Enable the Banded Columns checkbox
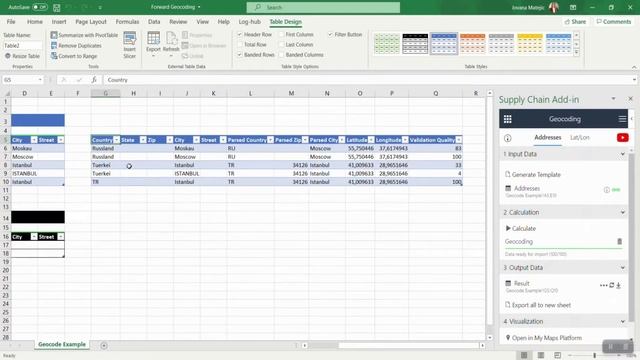Viewport: 640px width, 360px height. pyautogui.click(x=281, y=54)
